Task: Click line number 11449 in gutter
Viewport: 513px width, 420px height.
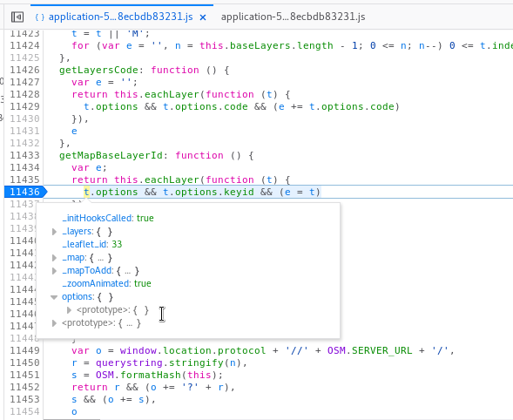Action: pyautogui.click(x=24, y=350)
